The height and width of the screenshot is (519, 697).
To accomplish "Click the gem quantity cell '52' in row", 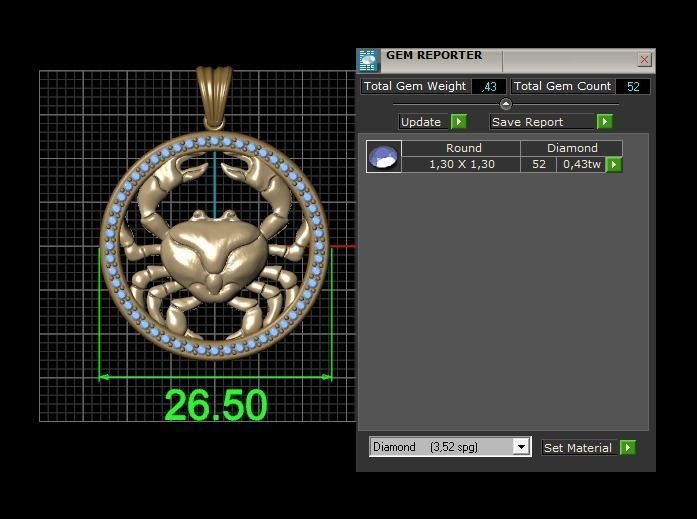I will tap(538, 164).
